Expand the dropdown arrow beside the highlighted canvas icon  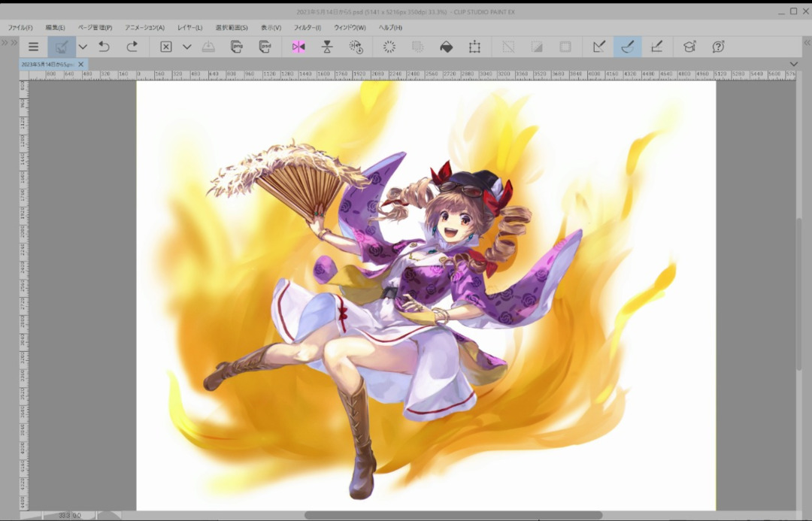pos(83,47)
